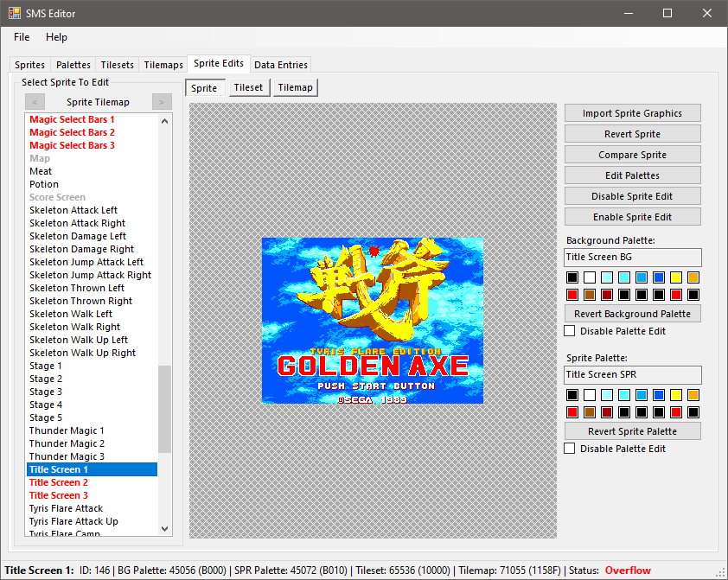The image size is (728, 580).
Task: Select the Sprite view sub-tab
Action: tap(204, 88)
